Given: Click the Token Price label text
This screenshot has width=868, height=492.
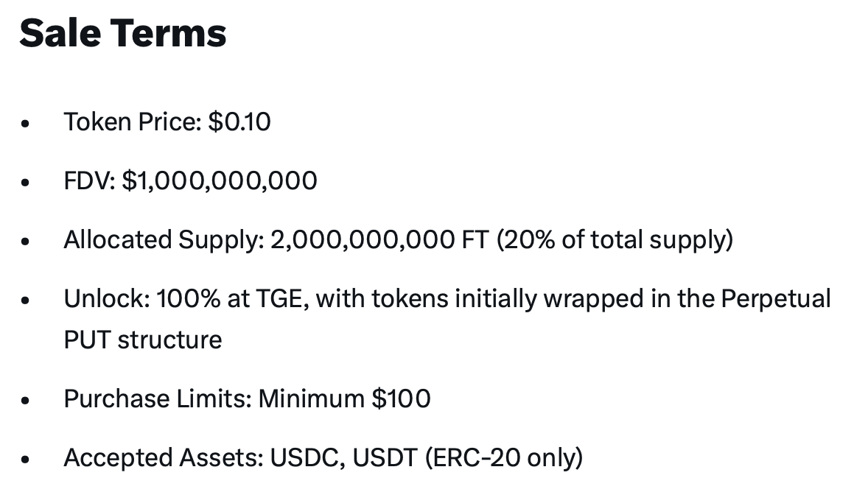Looking at the screenshot, I should [x=132, y=122].
